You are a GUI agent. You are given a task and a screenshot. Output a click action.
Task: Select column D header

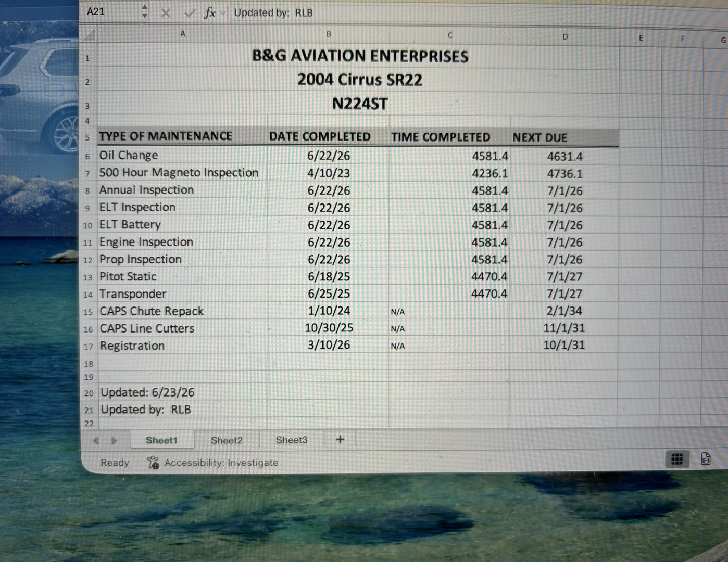point(564,37)
